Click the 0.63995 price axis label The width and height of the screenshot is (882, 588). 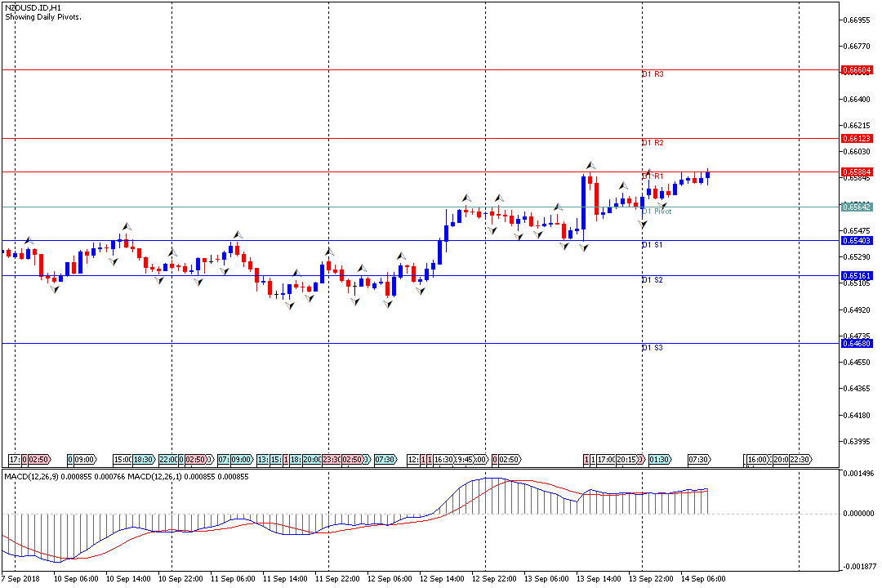pyautogui.click(x=857, y=441)
